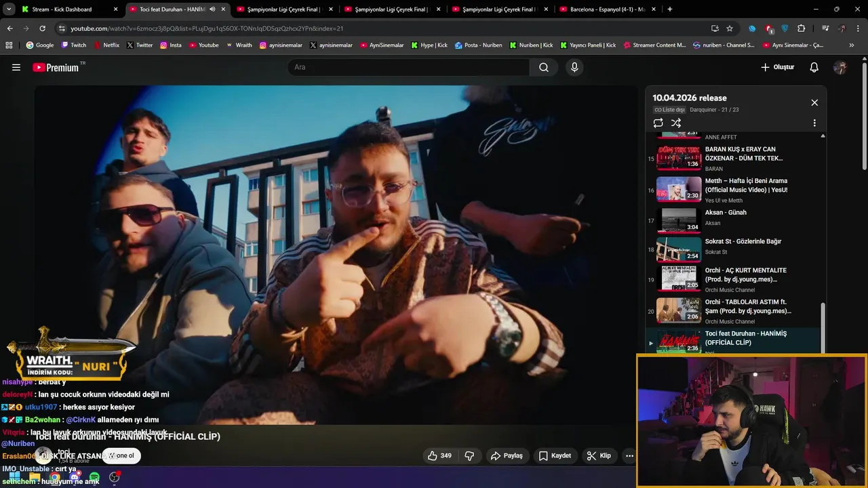The width and height of the screenshot is (868, 488).
Task: Click the Darqquiner playlist owner
Action: pos(704,110)
